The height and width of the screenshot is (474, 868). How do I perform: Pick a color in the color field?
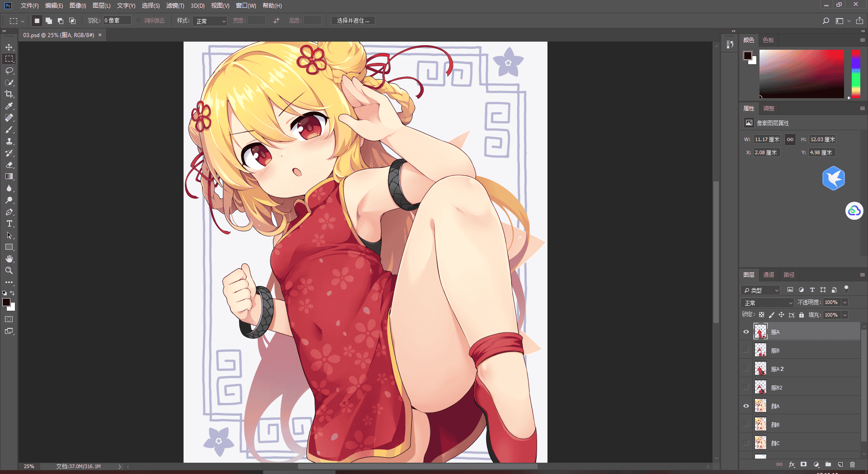(802, 74)
